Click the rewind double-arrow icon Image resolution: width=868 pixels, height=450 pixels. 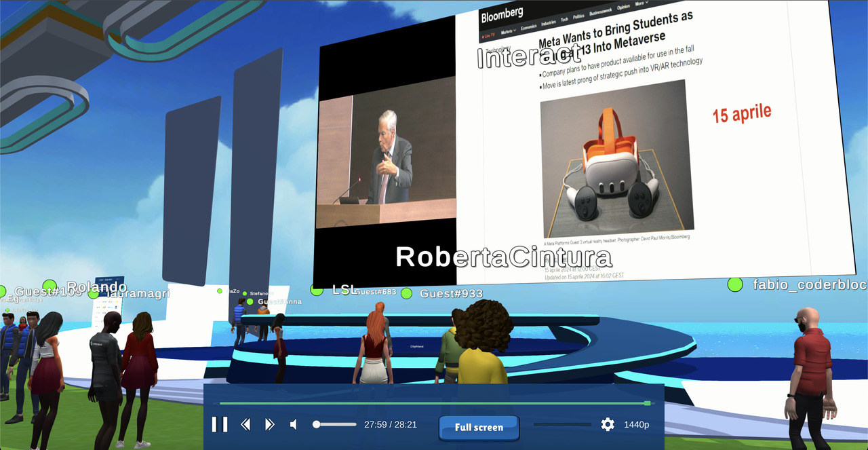[x=245, y=425]
